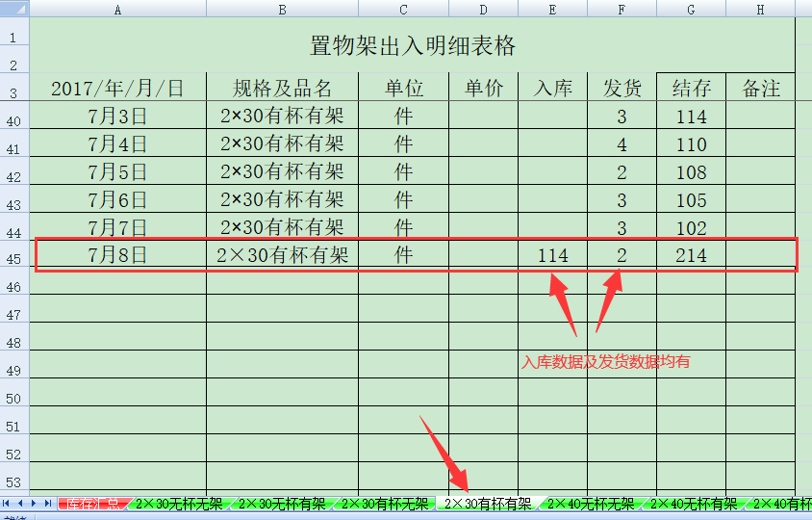Select the title cell 置物架出入明细表格
The image size is (812, 520).
412,45
